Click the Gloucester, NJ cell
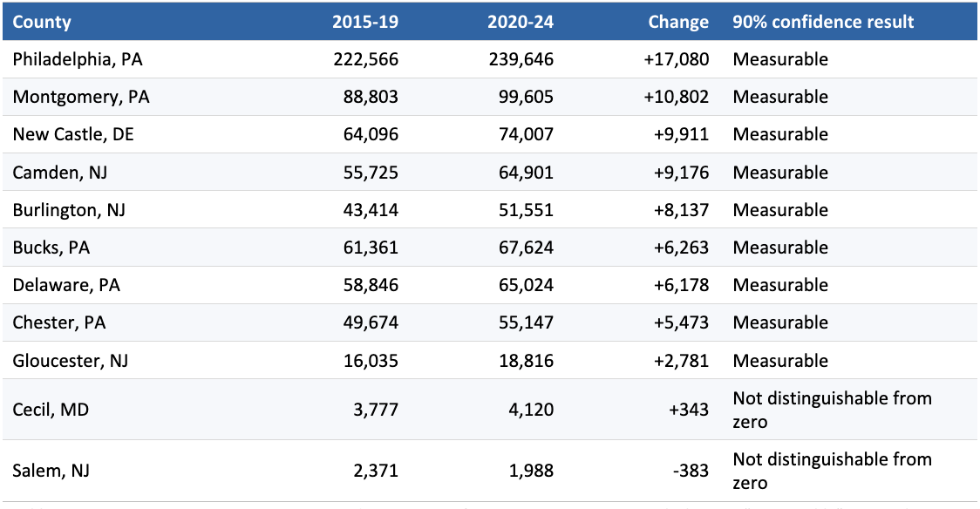980x509 pixels. [x=70, y=360]
